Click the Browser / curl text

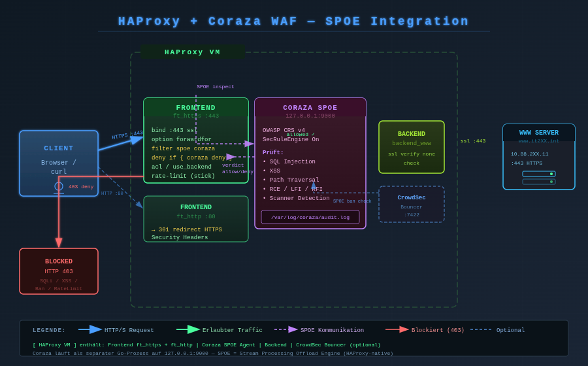tap(59, 167)
